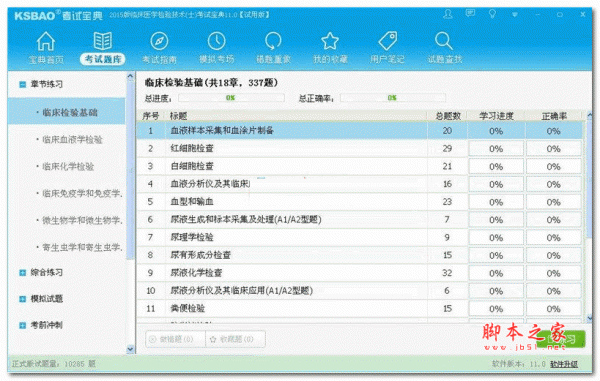The height and width of the screenshot is (381, 600).
Task: Expand the 综合练习 tree section
Action: click(23, 272)
